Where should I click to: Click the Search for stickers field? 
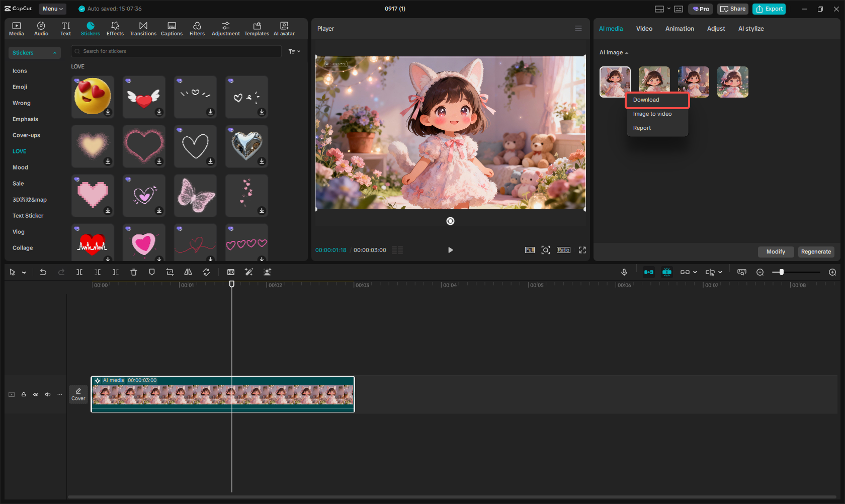coord(176,51)
